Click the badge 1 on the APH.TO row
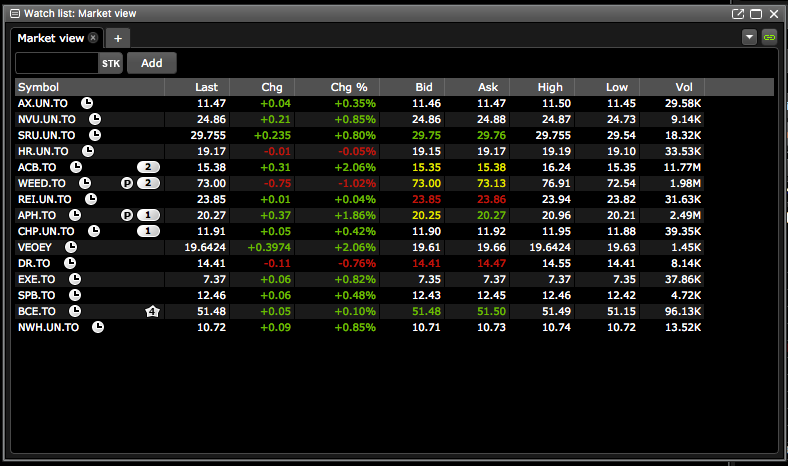The image size is (788, 466). tap(148, 215)
